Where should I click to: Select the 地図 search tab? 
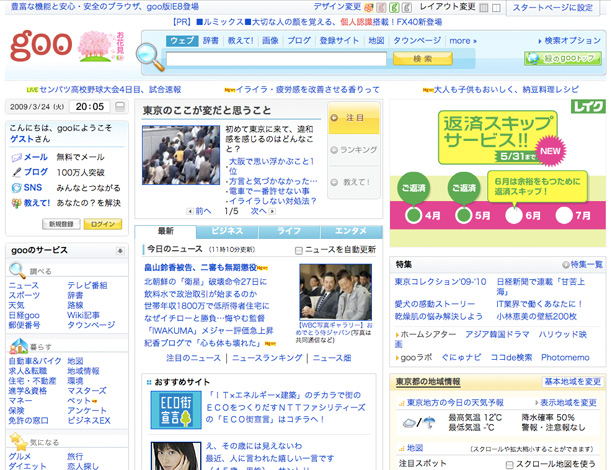(x=376, y=41)
